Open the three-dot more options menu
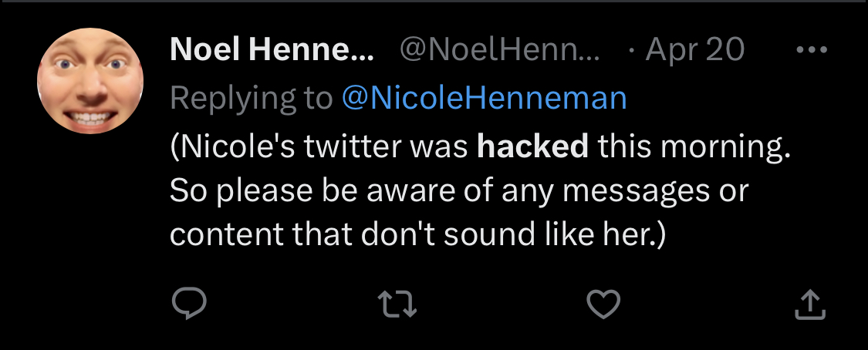The height and width of the screenshot is (350, 868). 811,50
